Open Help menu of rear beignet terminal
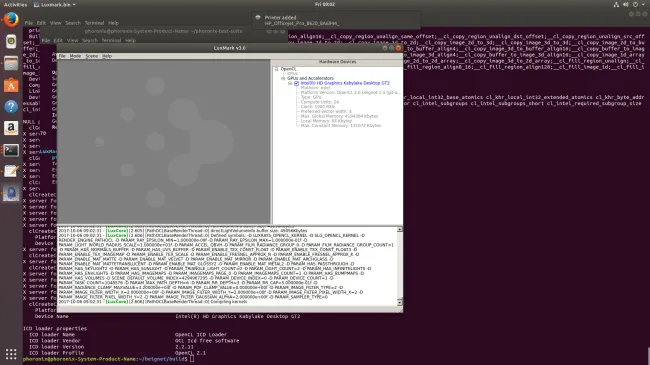 coord(113,23)
